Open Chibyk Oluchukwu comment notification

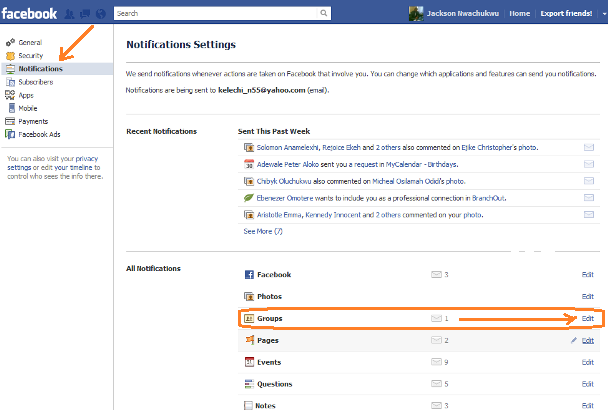coord(361,181)
